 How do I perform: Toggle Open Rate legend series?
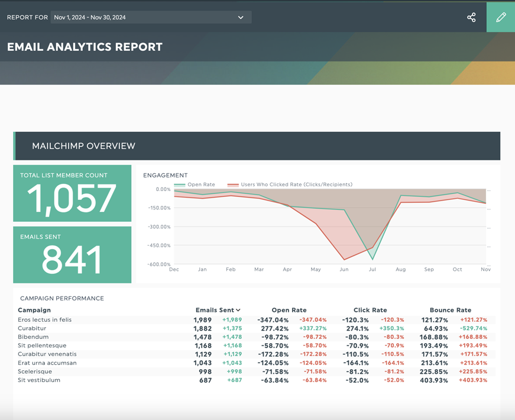point(201,185)
